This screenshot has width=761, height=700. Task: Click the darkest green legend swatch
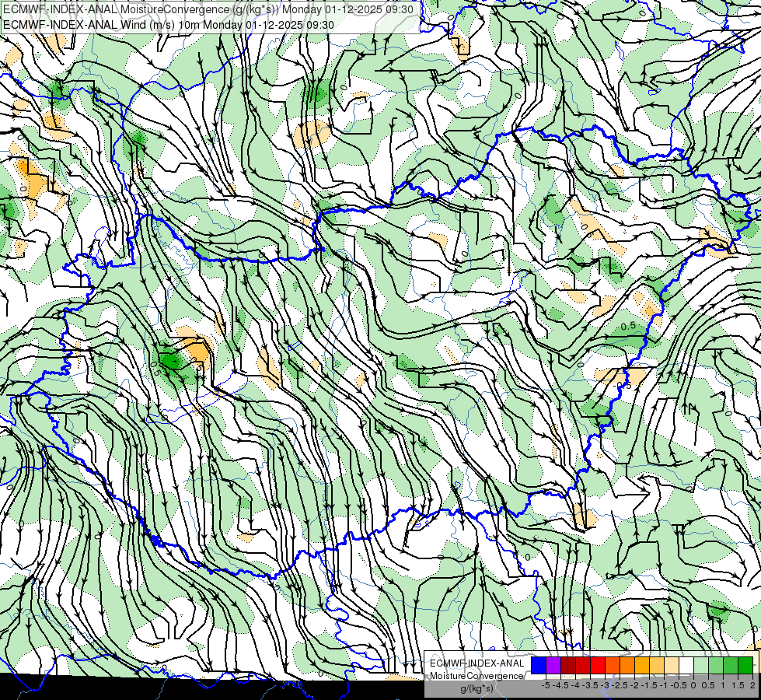pos(745,665)
